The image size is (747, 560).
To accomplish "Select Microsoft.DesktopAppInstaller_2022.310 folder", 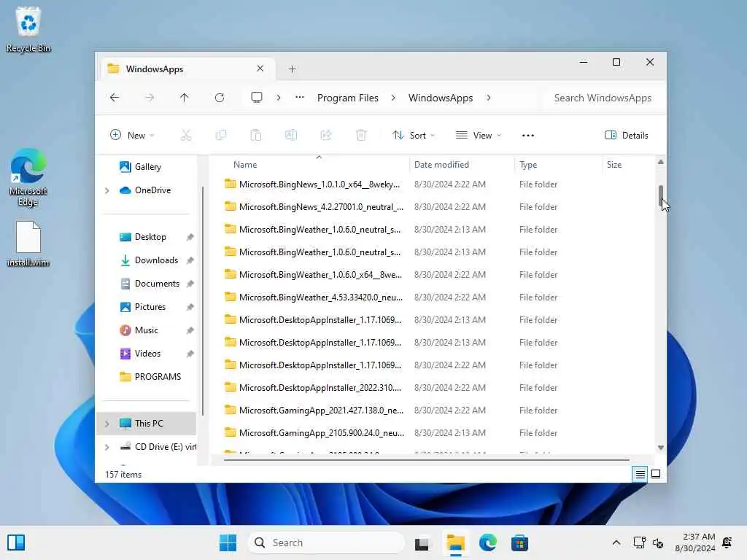I will coord(312,388).
